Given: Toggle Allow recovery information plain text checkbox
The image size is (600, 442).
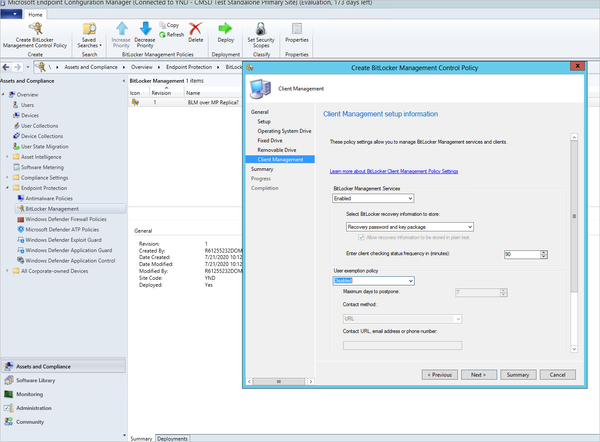Looking at the screenshot, I should [361, 237].
